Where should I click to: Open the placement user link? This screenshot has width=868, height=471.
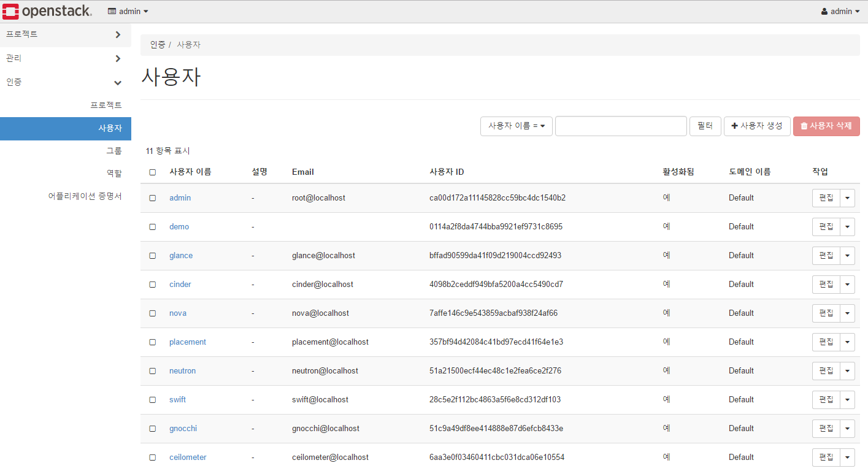click(x=188, y=342)
